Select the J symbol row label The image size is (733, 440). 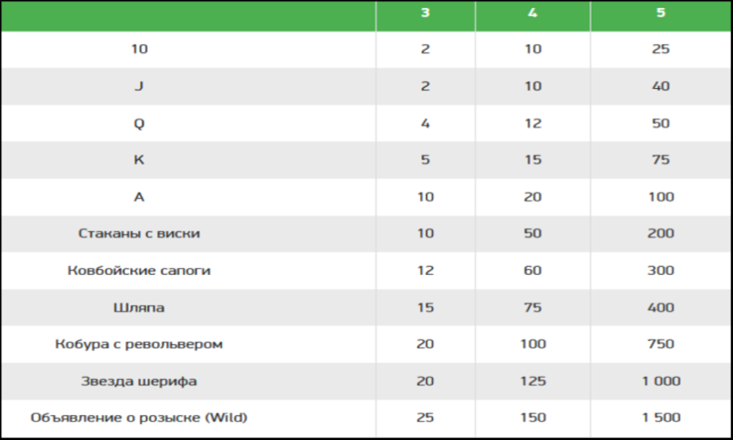[x=139, y=86]
